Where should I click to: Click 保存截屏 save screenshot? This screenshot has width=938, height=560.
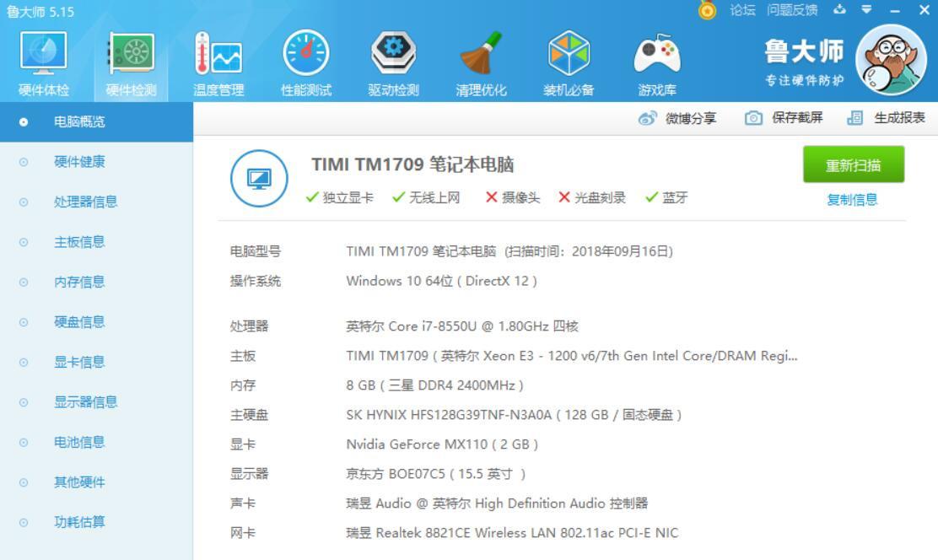point(784,118)
